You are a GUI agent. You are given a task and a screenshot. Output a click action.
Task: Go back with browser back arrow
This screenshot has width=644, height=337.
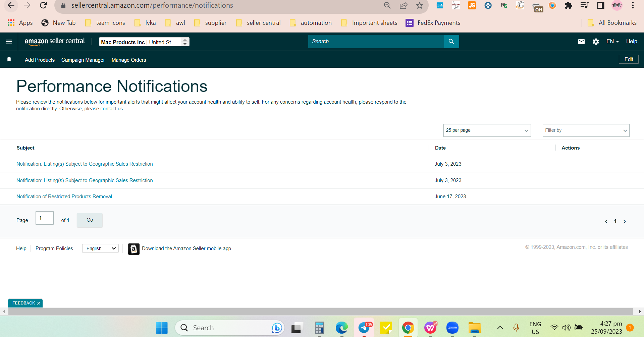pyautogui.click(x=11, y=5)
